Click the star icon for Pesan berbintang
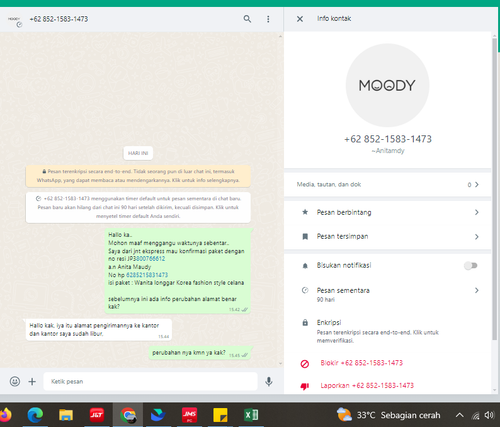Screen dimensions: 500x427 (305, 212)
